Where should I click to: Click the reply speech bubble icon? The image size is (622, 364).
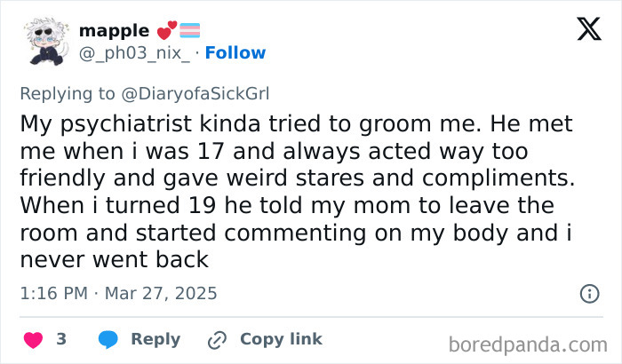coord(108,339)
